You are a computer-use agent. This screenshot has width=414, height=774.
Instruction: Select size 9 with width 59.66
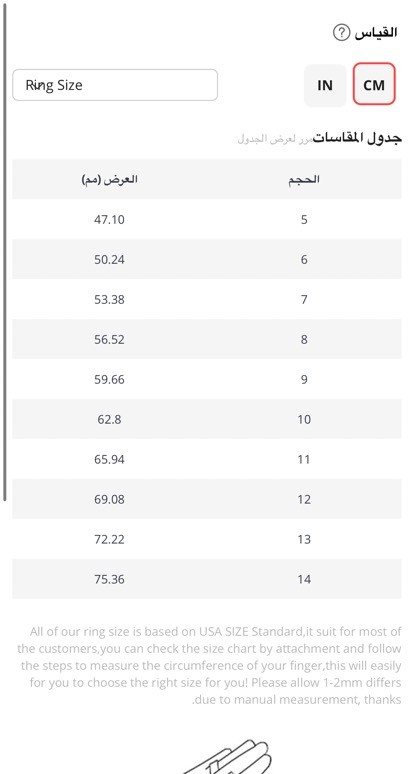click(207, 379)
